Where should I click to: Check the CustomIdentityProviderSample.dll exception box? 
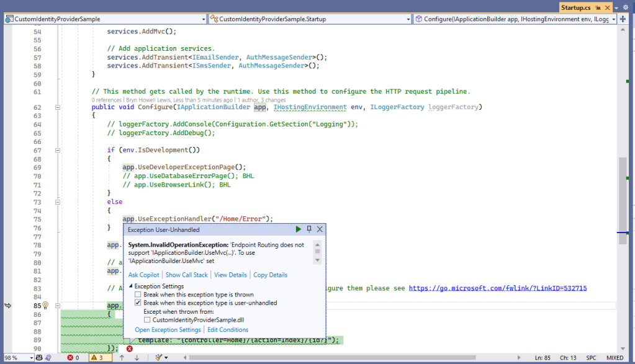(148, 319)
